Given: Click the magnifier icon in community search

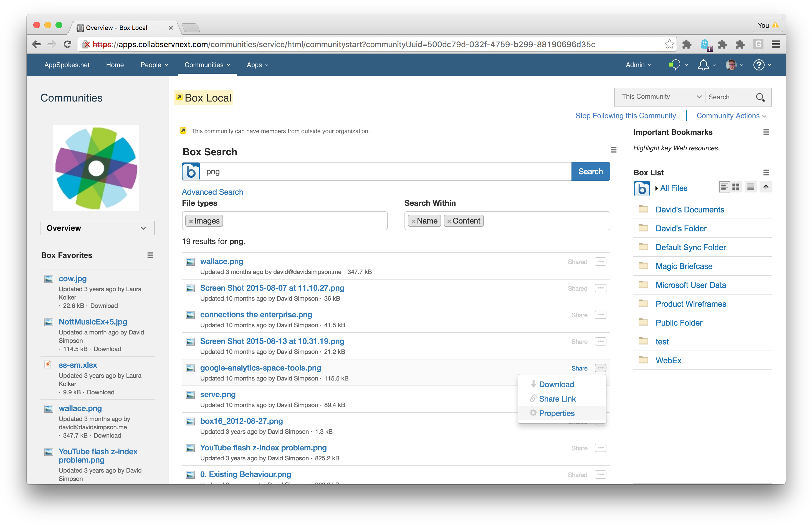Looking at the screenshot, I should [760, 97].
